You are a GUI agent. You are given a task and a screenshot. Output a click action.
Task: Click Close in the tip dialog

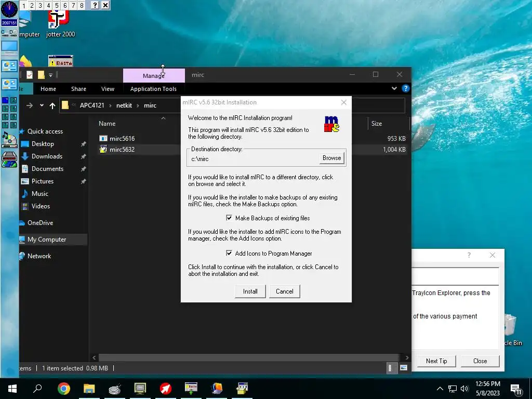[x=480, y=361]
